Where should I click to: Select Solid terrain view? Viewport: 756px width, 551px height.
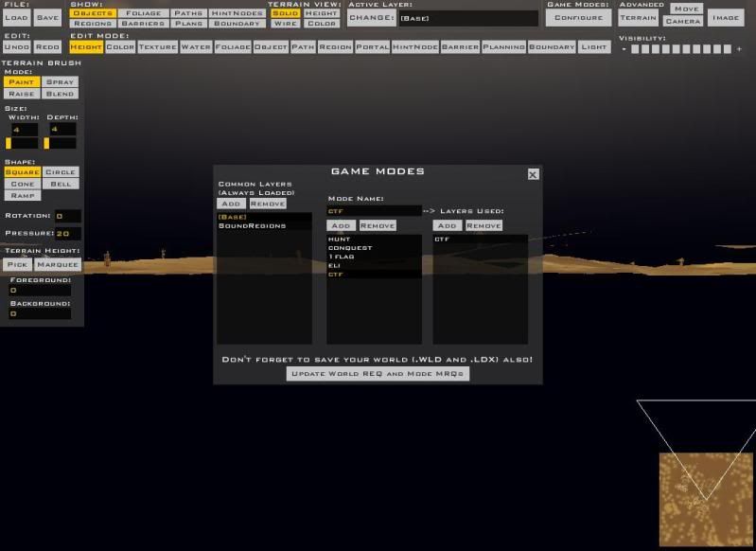click(x=286, y=13)
